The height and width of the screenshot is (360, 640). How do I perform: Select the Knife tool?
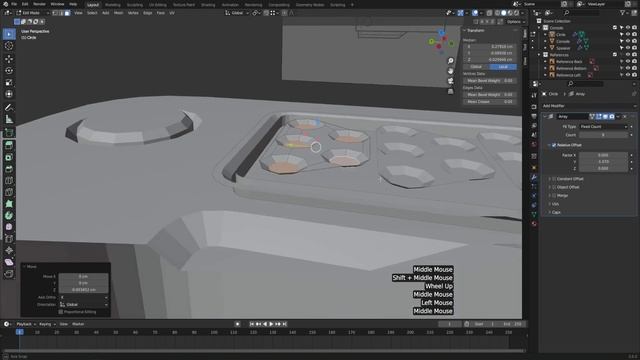coord(9,192)
